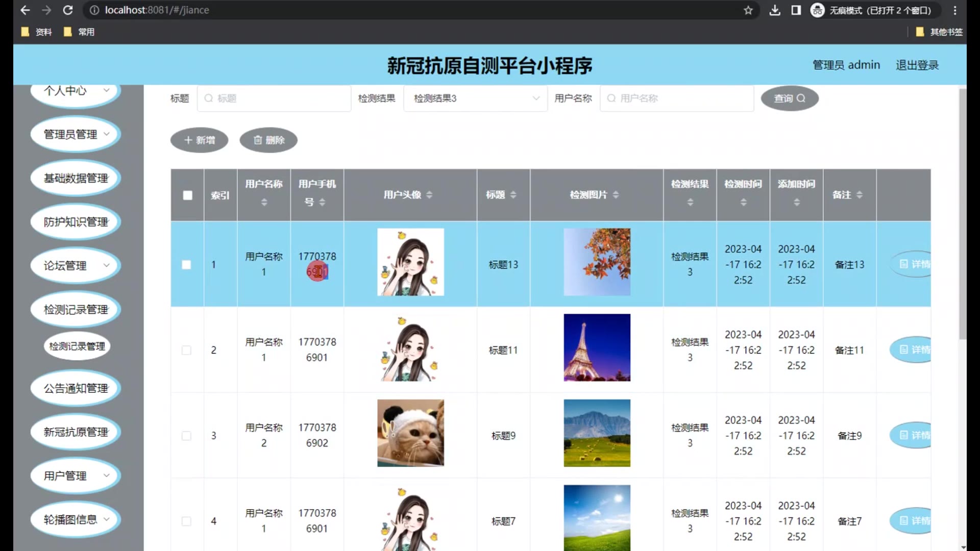
Task: Open 详情 for the 标题13 row
Action: click(x=911, y=264)
